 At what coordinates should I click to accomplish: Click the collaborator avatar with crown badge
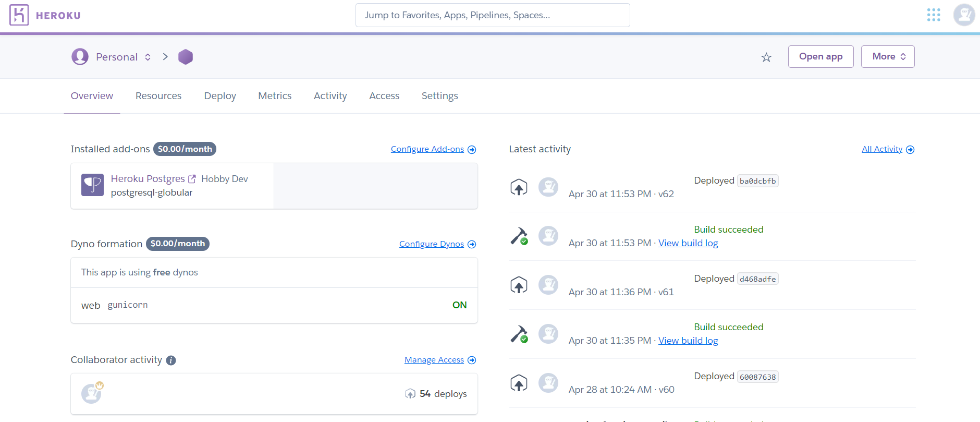[92, 393]
